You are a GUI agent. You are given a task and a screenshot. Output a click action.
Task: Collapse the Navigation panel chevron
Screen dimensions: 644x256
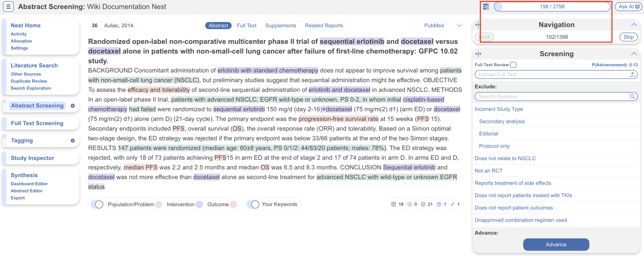point(634,25)
